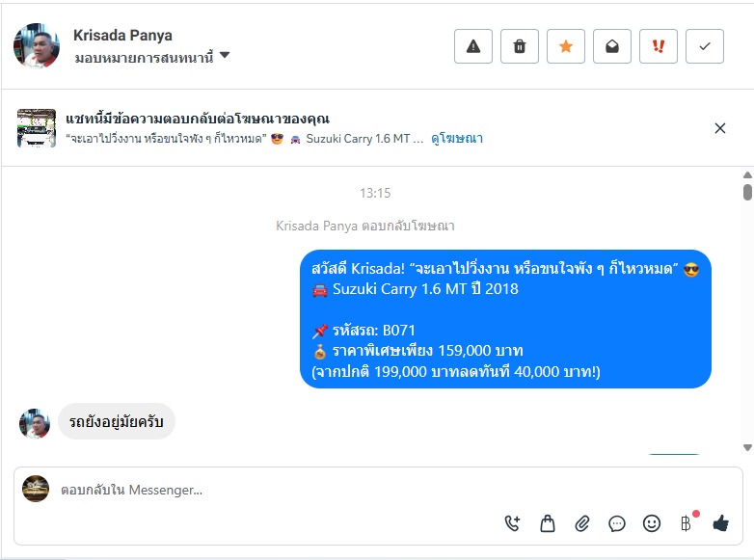This screenshot has height=560, width=754.
Task: Send a thumbs-up like
Action: click(x=720, y=523)
